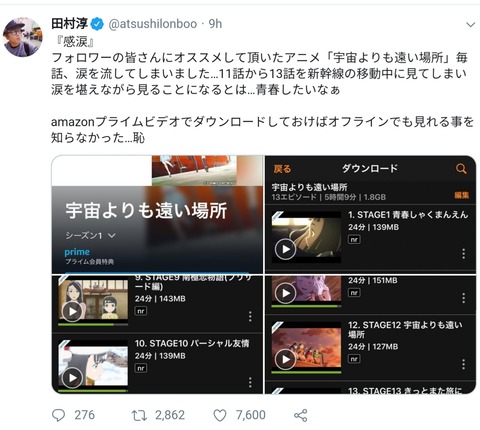Open three-dot menu for STAGE9 episode
The height and width of the screenshot is (430, 480).
coord(250,316)
